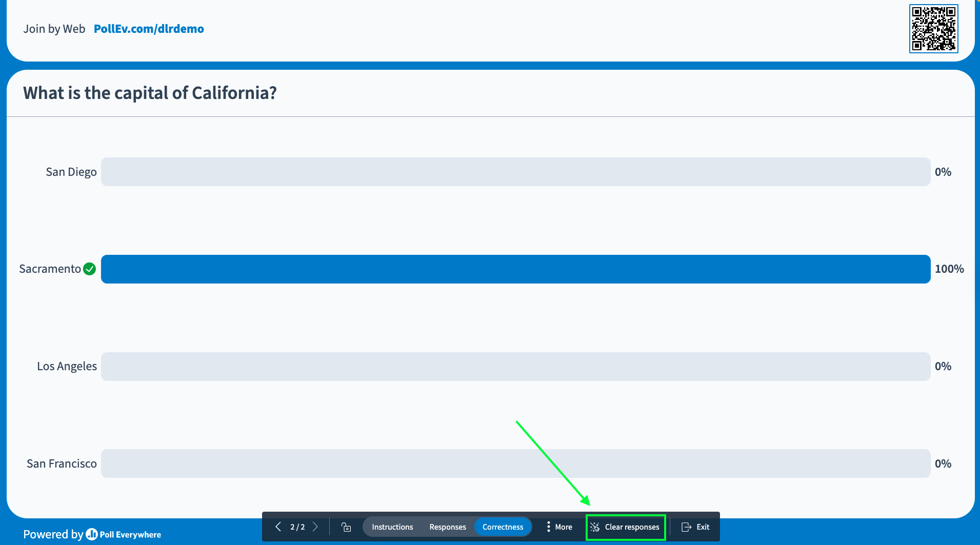
Task: Click the San Francisco result bar
Action: point(515,463)
